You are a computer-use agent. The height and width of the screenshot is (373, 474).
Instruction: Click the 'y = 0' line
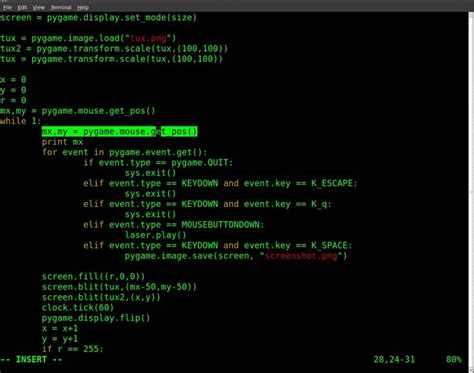coord(13,90)
